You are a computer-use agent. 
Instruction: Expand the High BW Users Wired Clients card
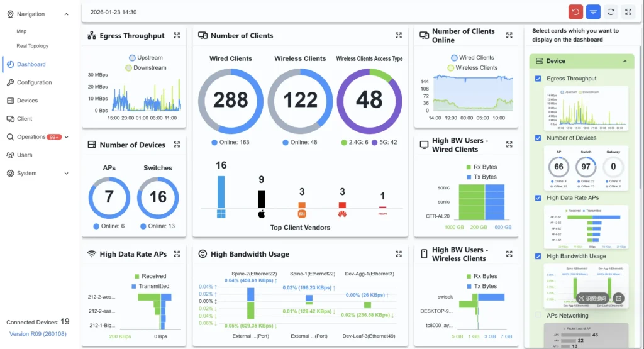click(x=509, y=145)
